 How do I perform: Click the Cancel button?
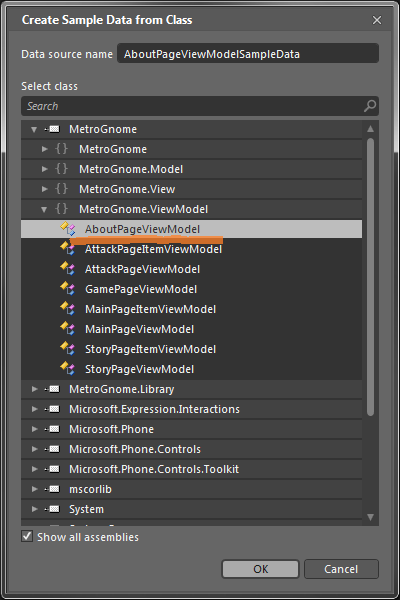[341, 569]
